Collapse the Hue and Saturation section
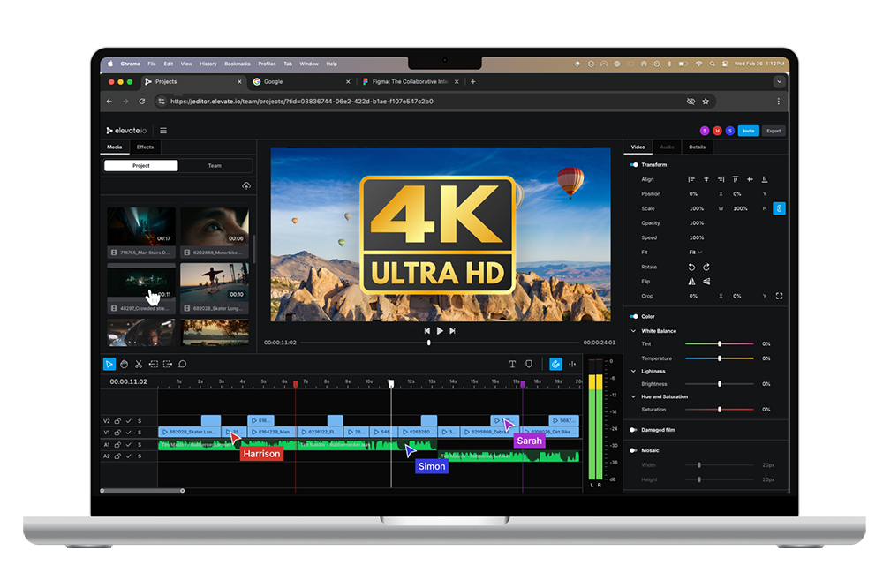Viewport: 883px width, 588px height. click(x=633, y=396)
